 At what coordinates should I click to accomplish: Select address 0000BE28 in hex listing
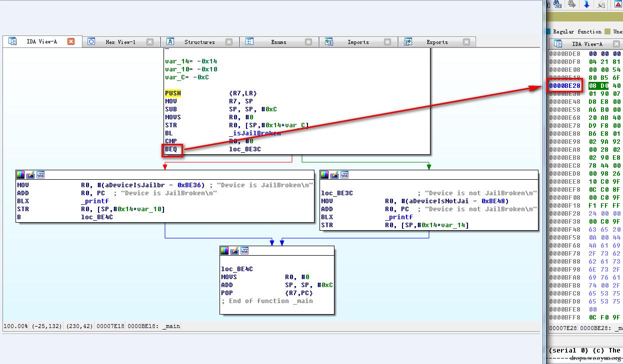pos(564,86)
